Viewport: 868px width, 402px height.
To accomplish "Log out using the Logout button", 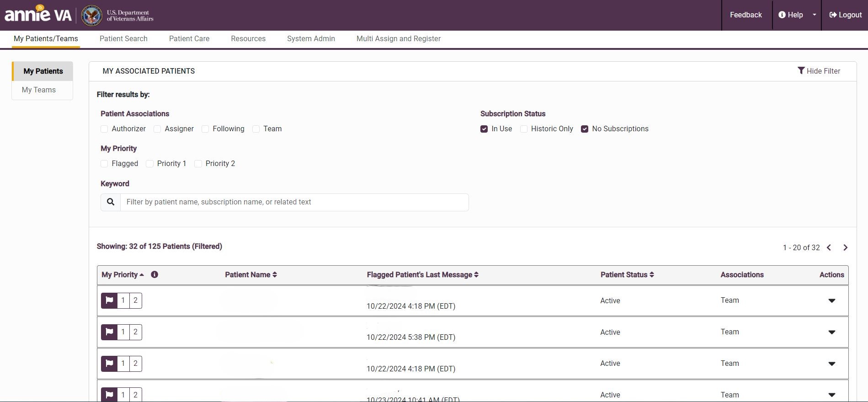I will (x=845, y=15).
